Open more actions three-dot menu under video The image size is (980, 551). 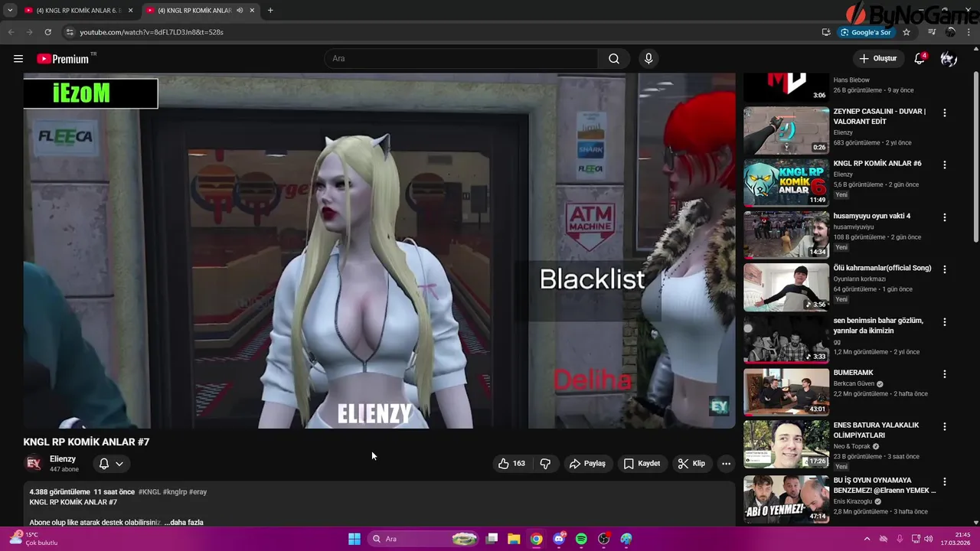click(726, 464)
